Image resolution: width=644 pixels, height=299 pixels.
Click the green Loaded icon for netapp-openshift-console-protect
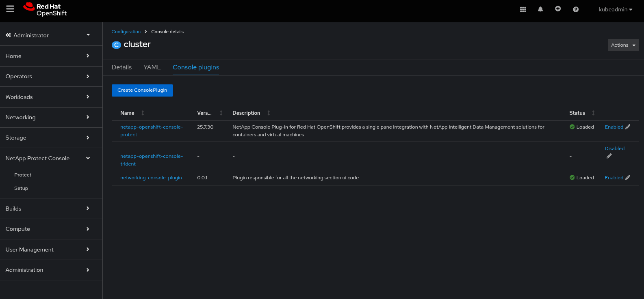coord(572,127)
